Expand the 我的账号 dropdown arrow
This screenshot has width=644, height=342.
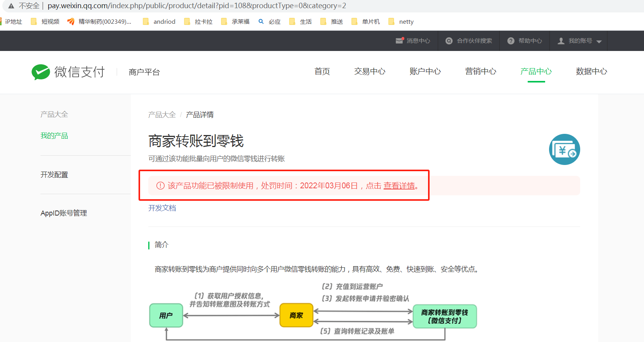(x=599, y=42)
